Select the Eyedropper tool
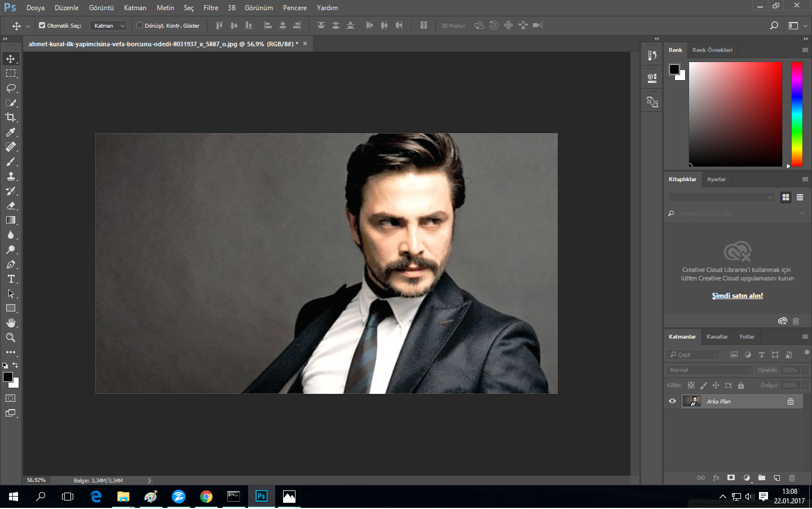812x509 pixels. pos(11,132)
